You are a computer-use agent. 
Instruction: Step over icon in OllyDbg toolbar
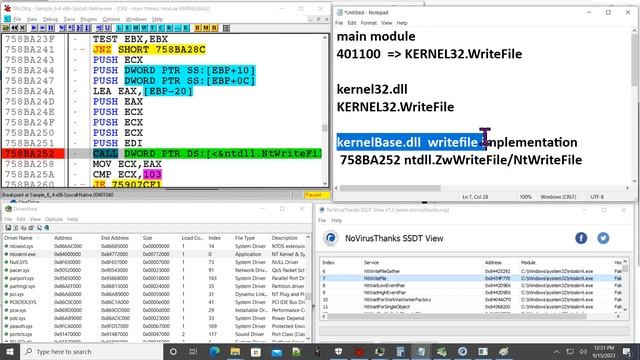(70, 28)
